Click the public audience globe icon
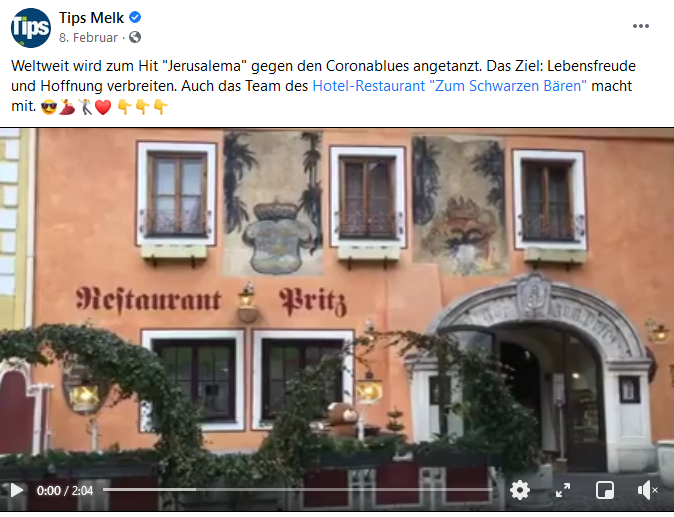The image size is (674, 517). (x=135, y=37)
